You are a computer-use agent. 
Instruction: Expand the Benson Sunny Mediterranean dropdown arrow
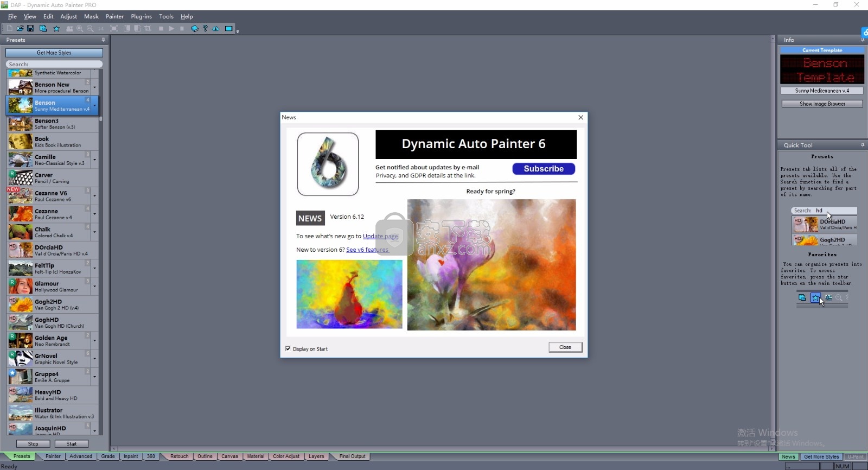[x=95, y=105]
